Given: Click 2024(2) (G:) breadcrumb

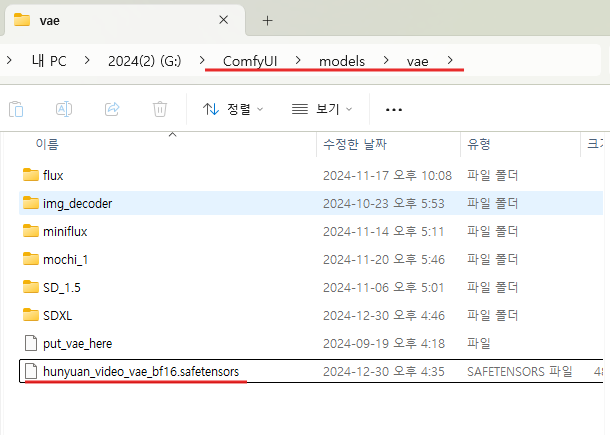Looking at the screenshot, I should (x=144, y=61).
